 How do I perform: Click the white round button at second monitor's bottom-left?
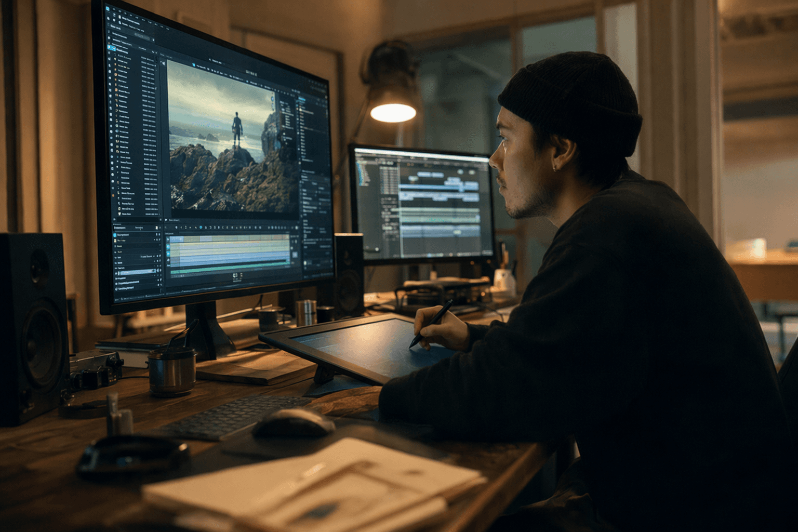[376, 250]
